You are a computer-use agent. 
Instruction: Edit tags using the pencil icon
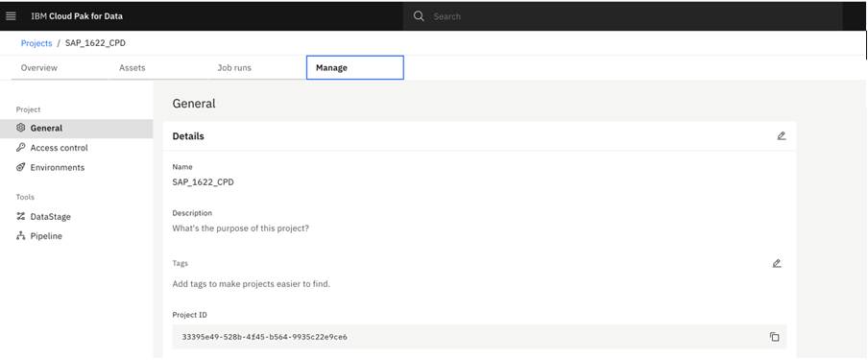[777, 264]
